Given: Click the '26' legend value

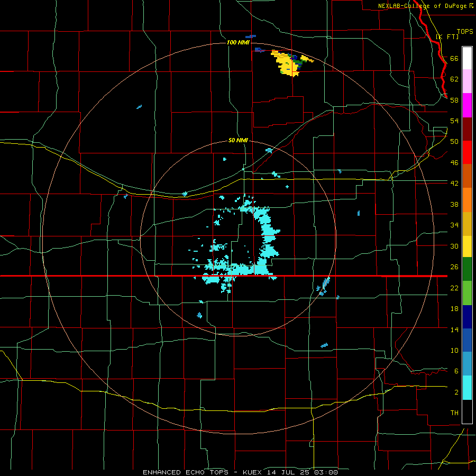Looking at the screenshot, I should tap(454, 267).
